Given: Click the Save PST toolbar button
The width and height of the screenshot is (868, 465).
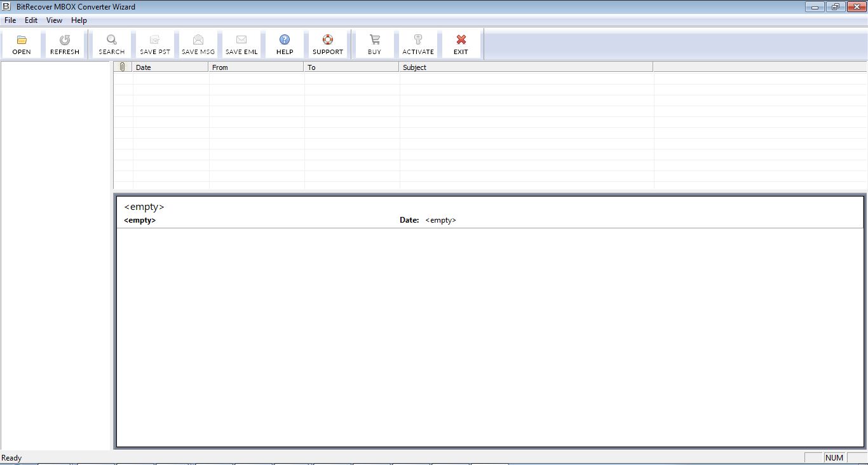Looking at the screenshot, I should pos(155,45).
